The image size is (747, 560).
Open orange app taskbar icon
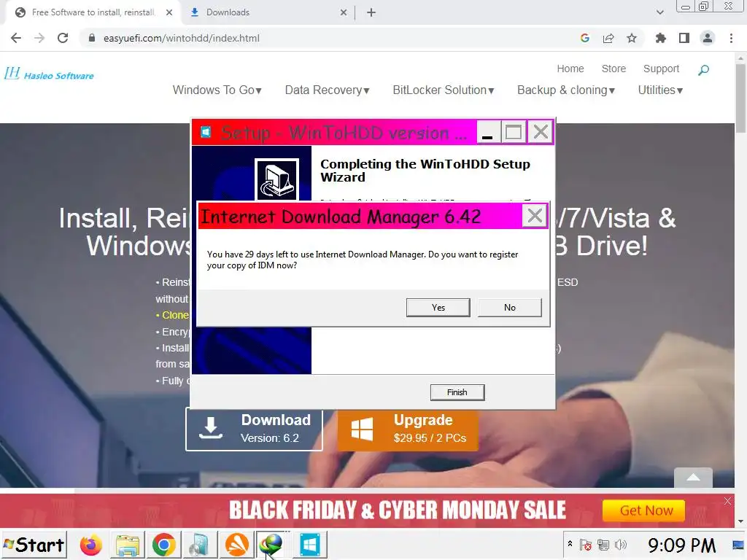tap(237, 545)
